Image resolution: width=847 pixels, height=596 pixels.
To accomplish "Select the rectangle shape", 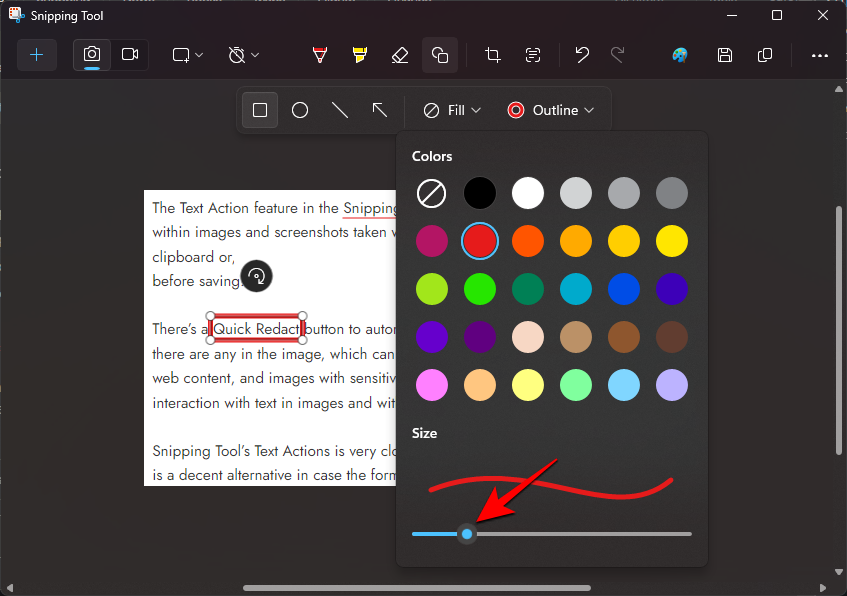I will tap(260, 110).
